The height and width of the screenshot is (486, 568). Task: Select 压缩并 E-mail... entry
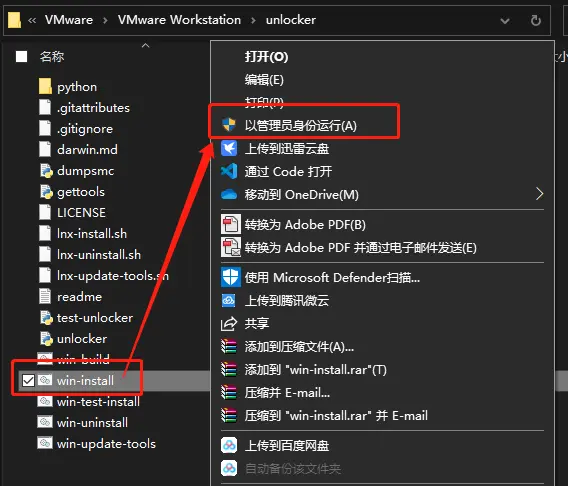point(287,393)
